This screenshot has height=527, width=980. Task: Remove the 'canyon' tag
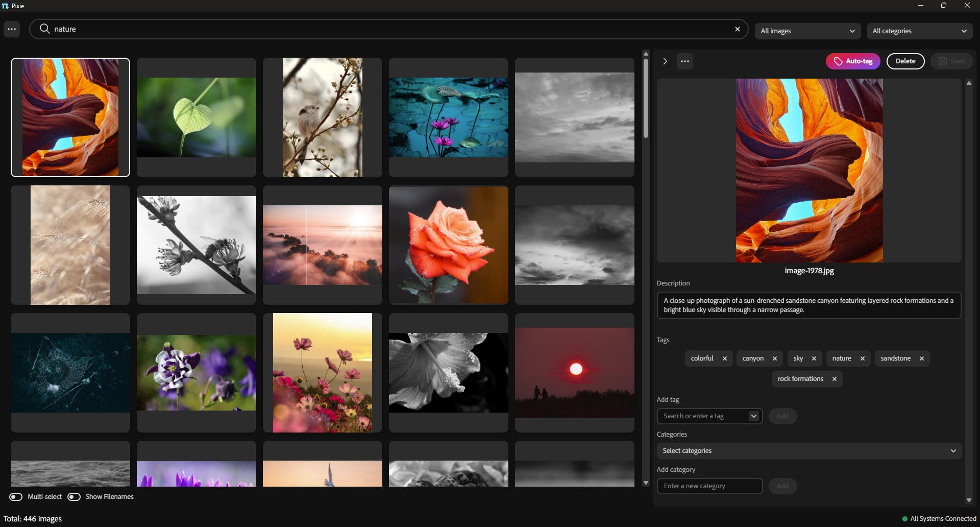[x=774, y=358]
